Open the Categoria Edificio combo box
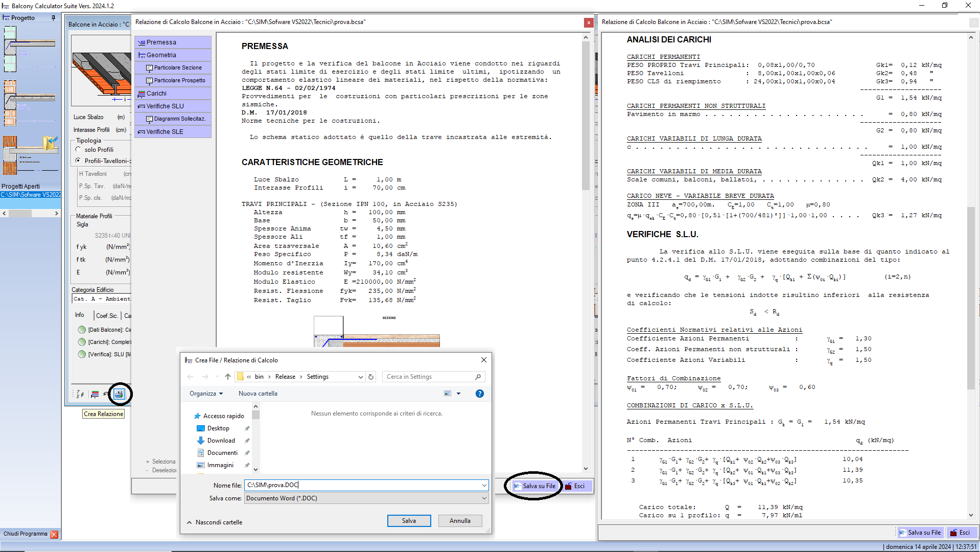The image size is (980, 552). click(101, 299)
